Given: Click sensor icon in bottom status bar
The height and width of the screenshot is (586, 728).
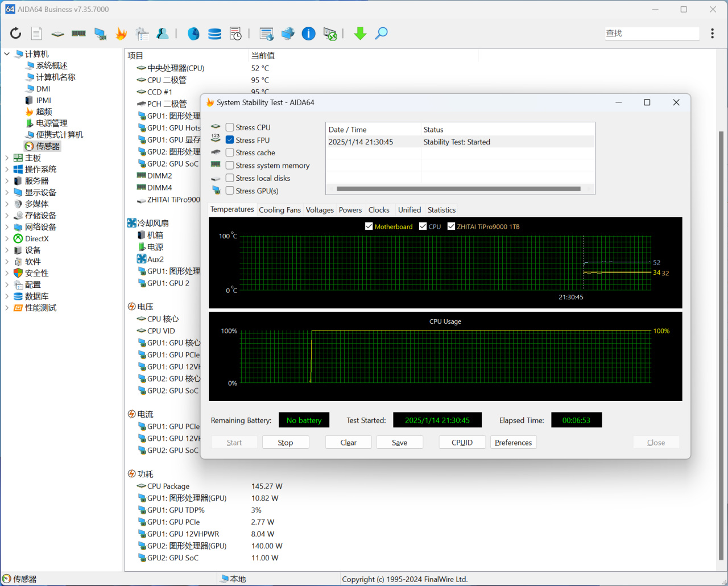Looking at the screenshot, I should 7,579.
